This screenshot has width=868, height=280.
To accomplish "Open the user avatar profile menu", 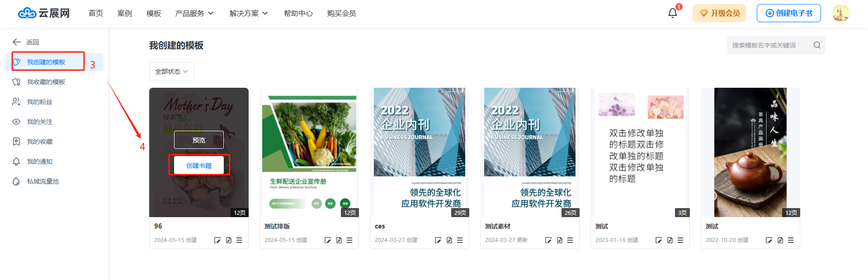I will click(x=840, y=13).
